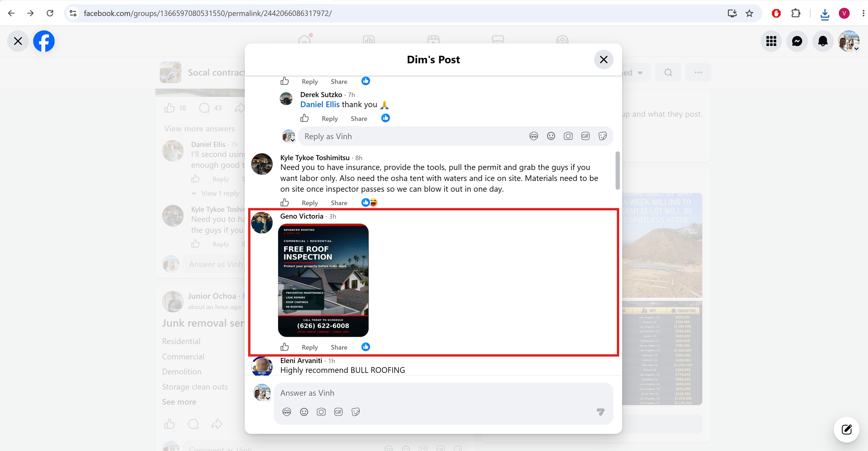
Task: Open emoji picker in Answer as Vinh box
Action: [304, 412]
